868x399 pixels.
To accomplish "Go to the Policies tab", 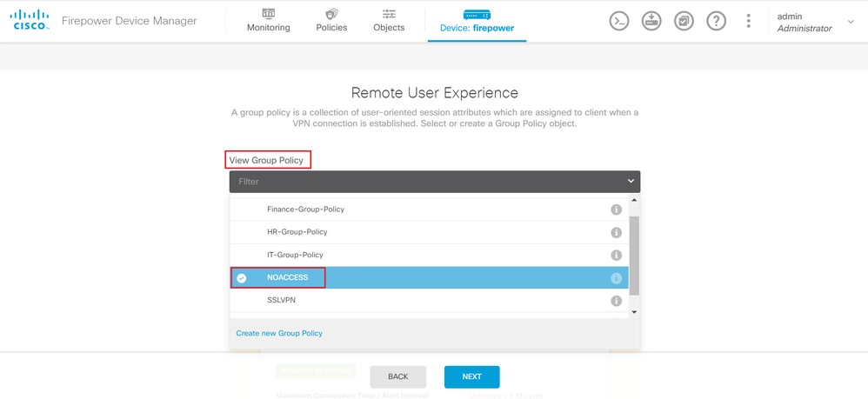I will [x=331, y=21].
